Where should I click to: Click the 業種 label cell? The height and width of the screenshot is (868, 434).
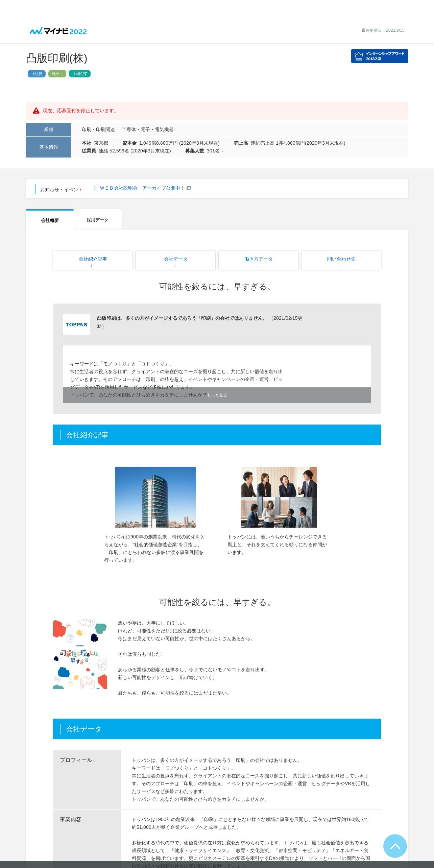[48, 129]
